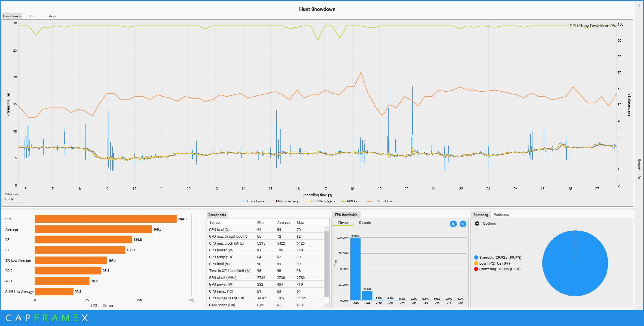Image resolution: width=644 pixels, height=326 pixels.
Task: Click the red Stuttering color swatch
Action: [476, 269]
